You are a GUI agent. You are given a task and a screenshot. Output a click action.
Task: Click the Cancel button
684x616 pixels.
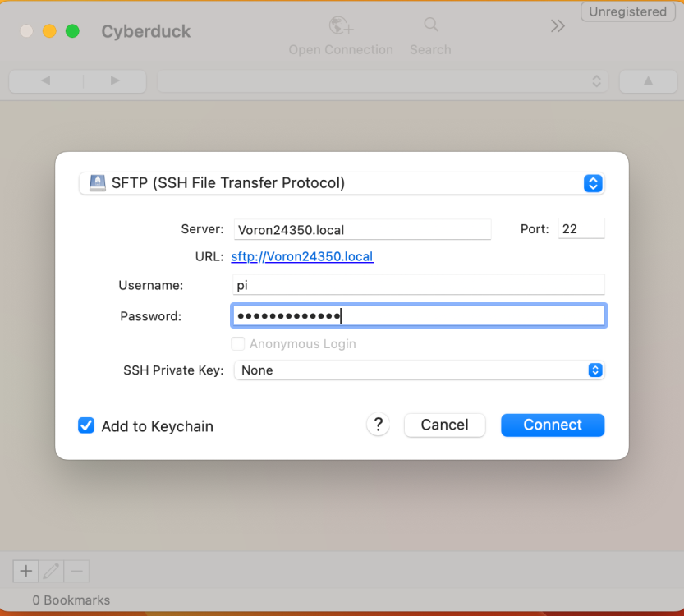444,425
